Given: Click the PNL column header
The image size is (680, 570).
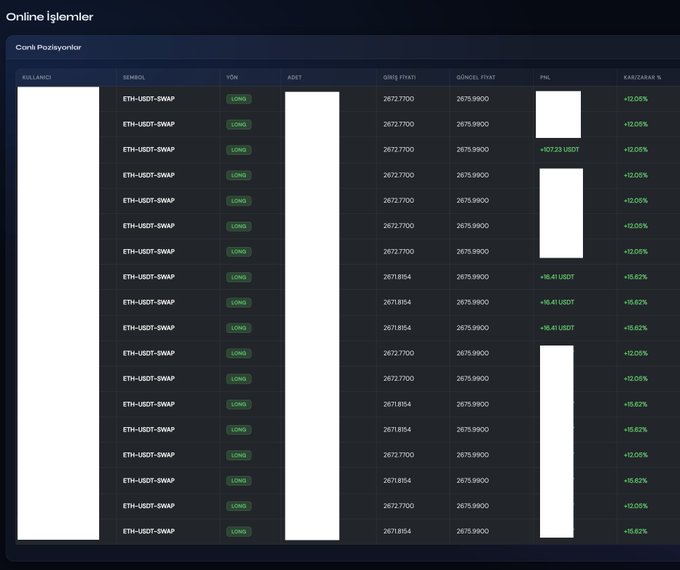Looking at the screenshot, I should (x=545, y=77).
